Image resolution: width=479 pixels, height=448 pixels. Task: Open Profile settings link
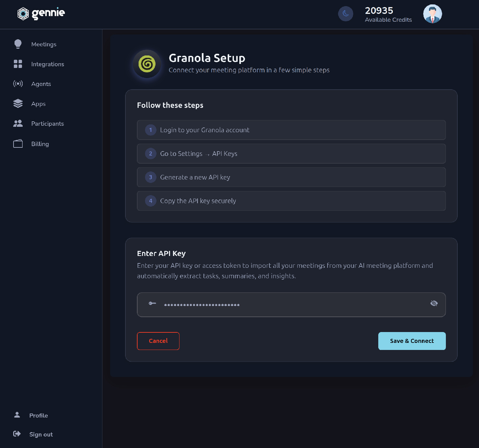(39, 416)
